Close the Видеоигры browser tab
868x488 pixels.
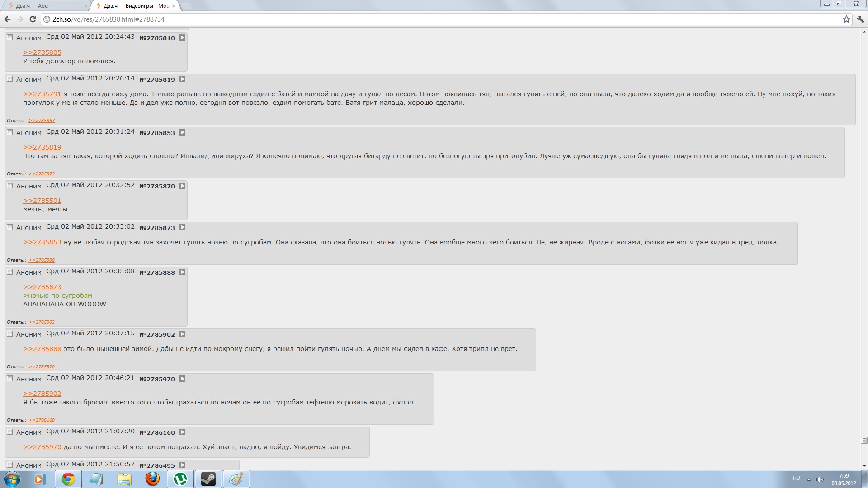click(x=174, y=6)
